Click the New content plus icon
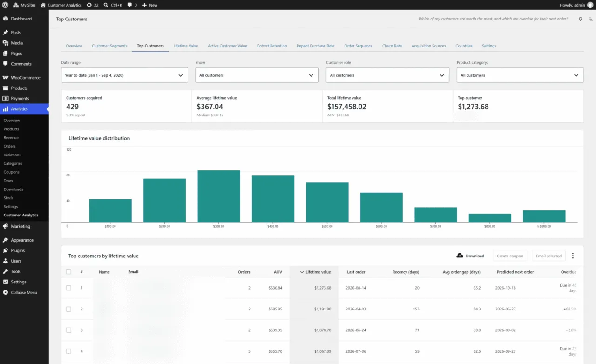Screen dimensions: 596x364 tap(144, 5)
